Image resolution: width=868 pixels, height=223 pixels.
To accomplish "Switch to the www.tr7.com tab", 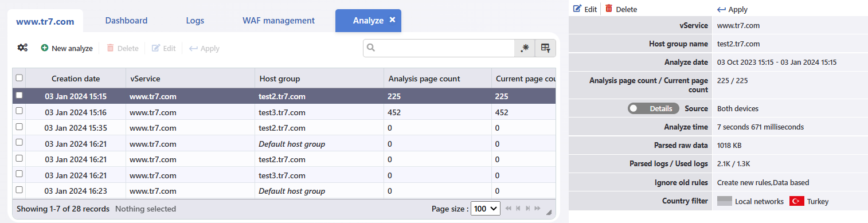I will 45,21.
